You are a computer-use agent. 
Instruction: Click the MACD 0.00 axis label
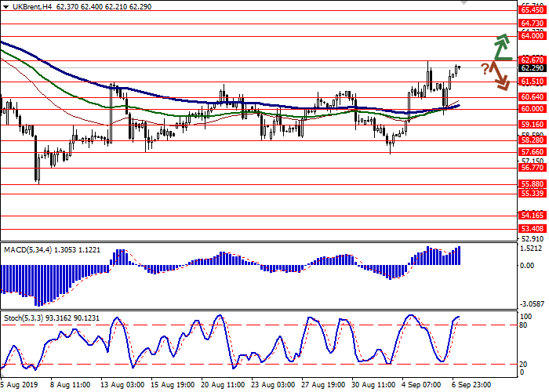pos(529,265)
